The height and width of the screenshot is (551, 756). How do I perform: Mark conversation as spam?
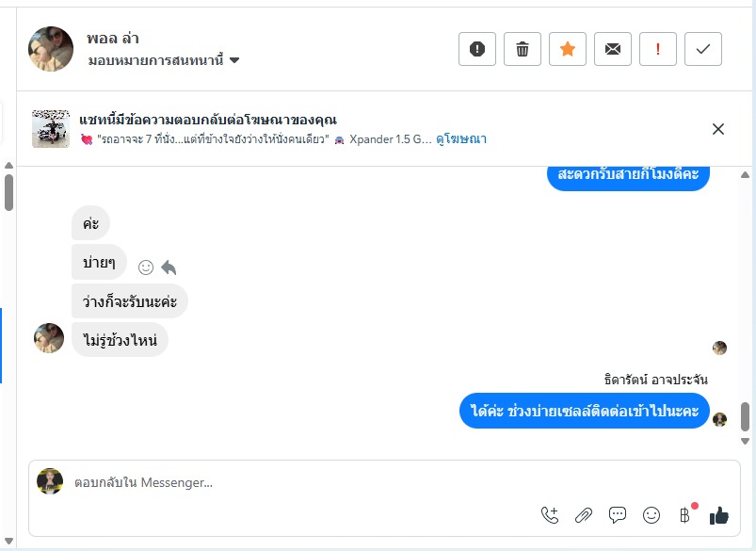point(477,49)
